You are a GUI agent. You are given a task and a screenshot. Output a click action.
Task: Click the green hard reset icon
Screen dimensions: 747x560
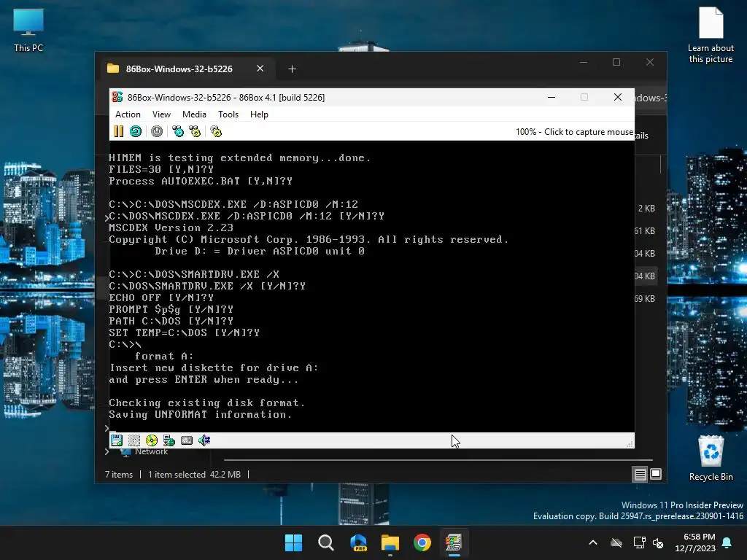tap(136, 131)
